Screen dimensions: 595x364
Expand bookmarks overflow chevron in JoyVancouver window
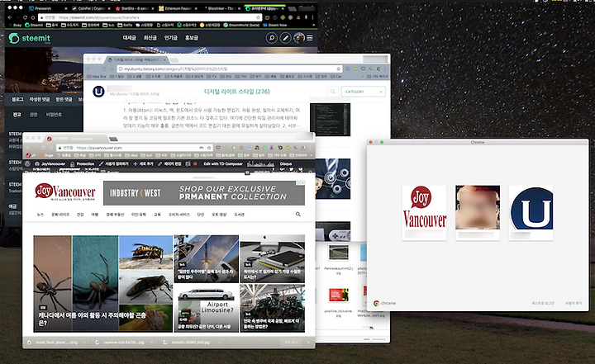tap(312, 155)
